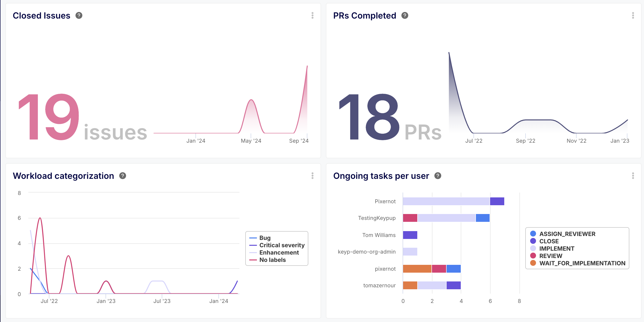Click IMPLEMENT legend label

coord(557,248)
